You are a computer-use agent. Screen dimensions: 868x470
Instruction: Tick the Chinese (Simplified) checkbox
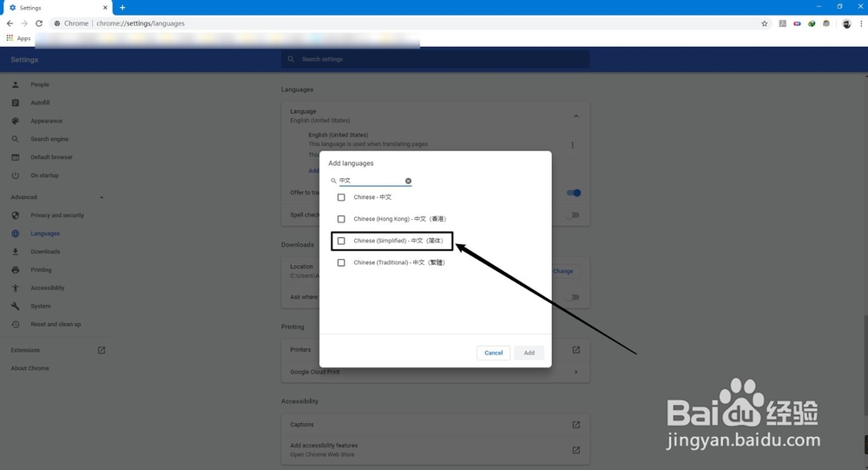click(341, 241)
